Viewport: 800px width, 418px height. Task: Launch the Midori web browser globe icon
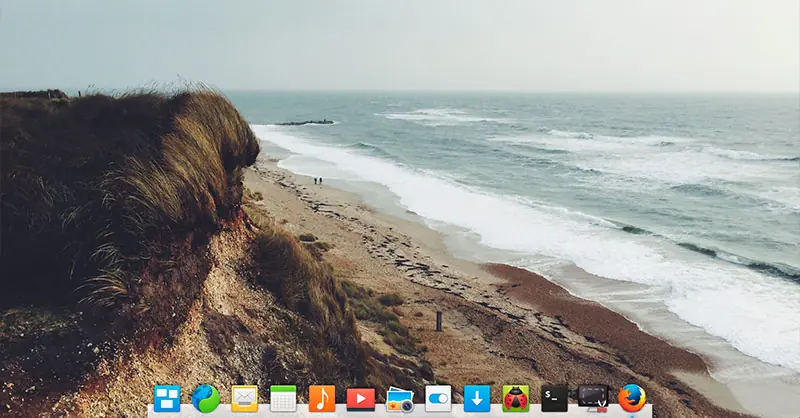pos(206,399)
